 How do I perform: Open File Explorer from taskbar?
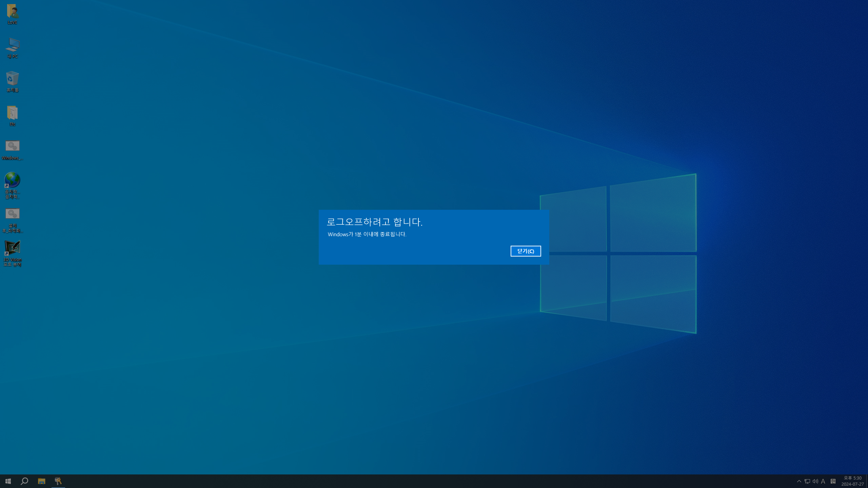(x=41, y=481)
